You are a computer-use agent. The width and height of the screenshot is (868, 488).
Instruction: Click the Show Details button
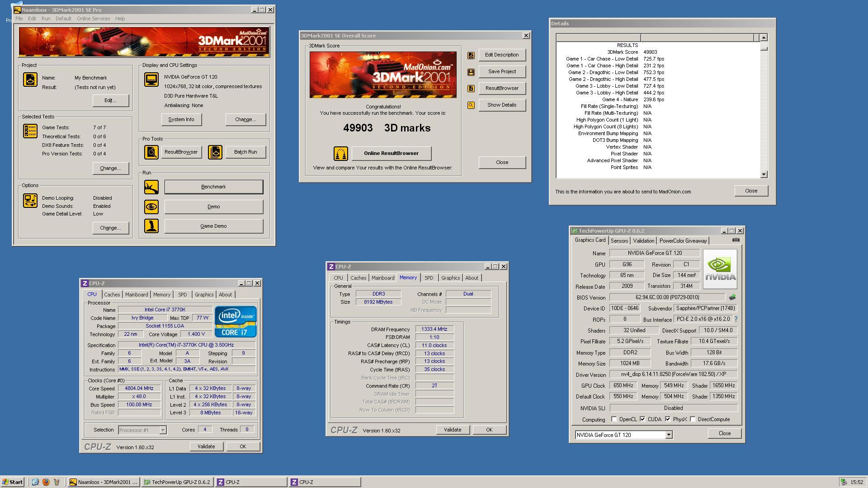(x=502, y=105)
